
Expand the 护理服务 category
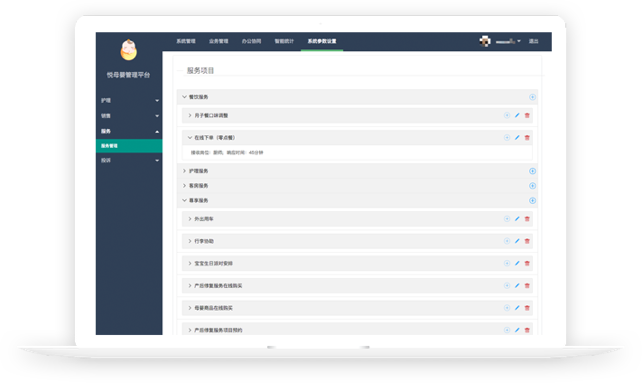coord(184,171)
